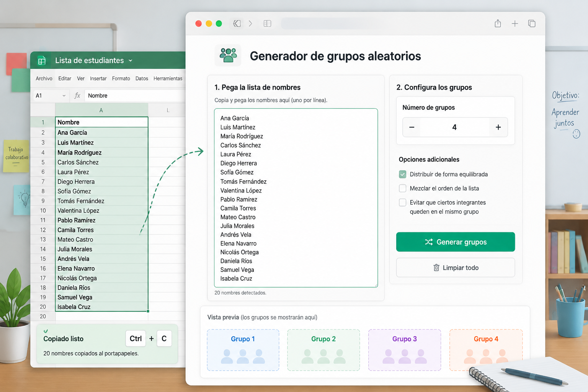
Task: Select column A header in spreadsheet
Action: 101,110
